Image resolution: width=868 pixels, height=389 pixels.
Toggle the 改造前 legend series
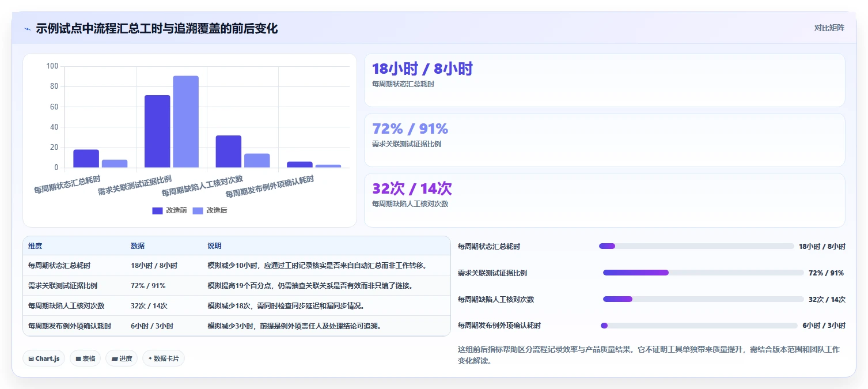pyautogui.click(x=169, y=210)
